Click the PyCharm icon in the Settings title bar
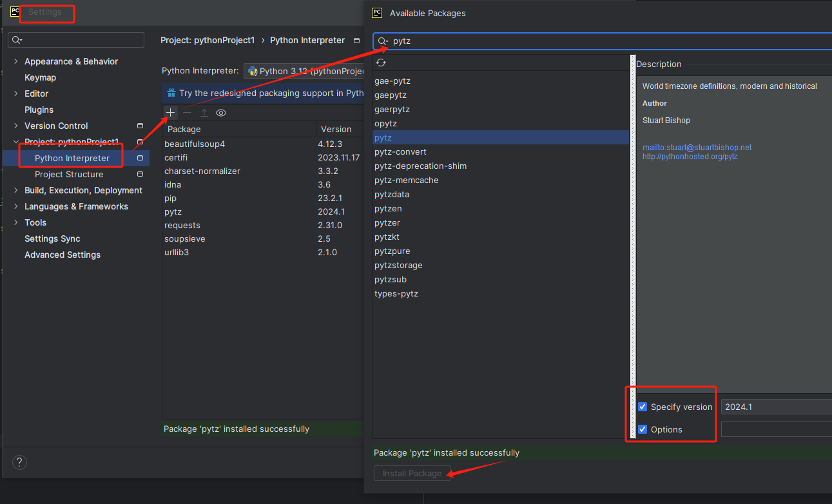 (15, 12)
